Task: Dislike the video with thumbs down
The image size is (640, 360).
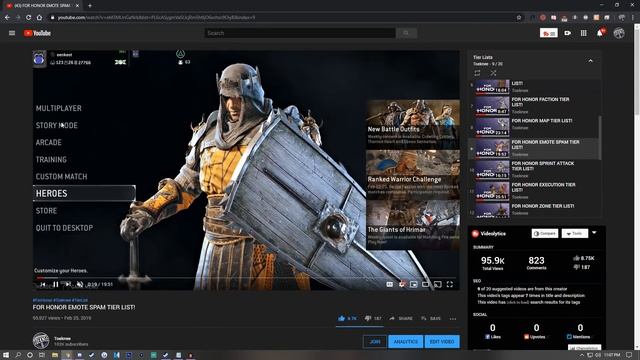Action: [x=373, y=318]
